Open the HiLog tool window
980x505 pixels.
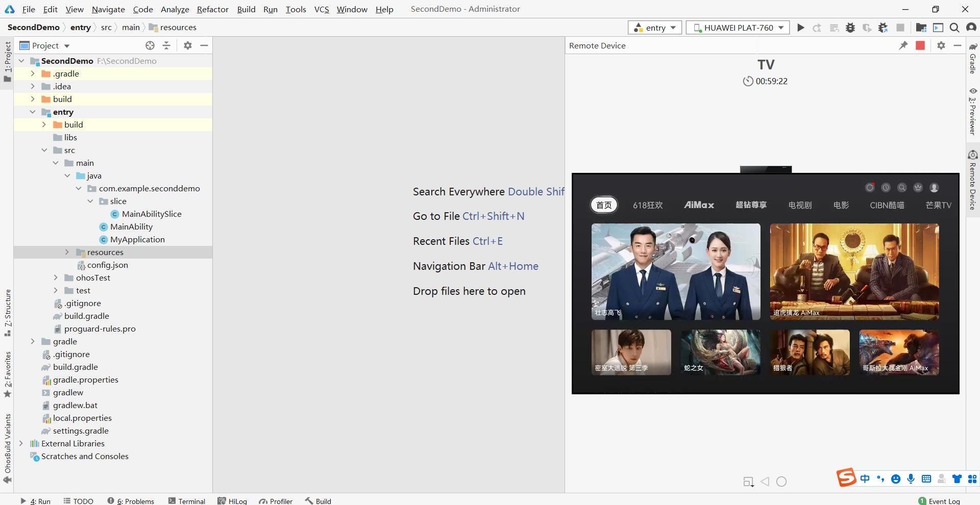(232, 501)
